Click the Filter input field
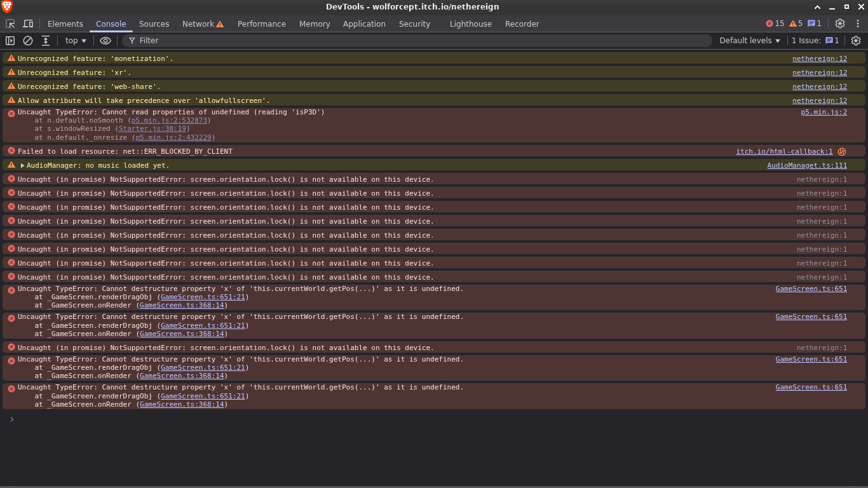 pos(417,41)
